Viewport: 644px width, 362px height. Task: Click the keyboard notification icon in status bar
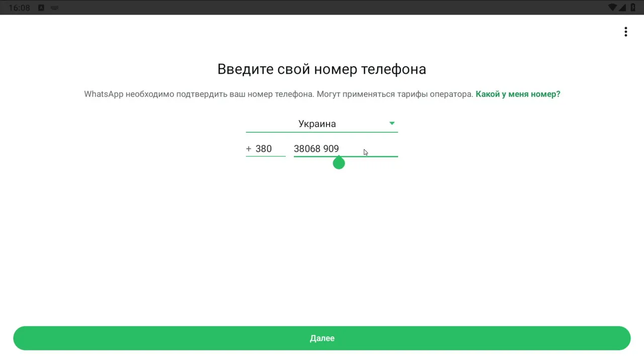point(54,8)
